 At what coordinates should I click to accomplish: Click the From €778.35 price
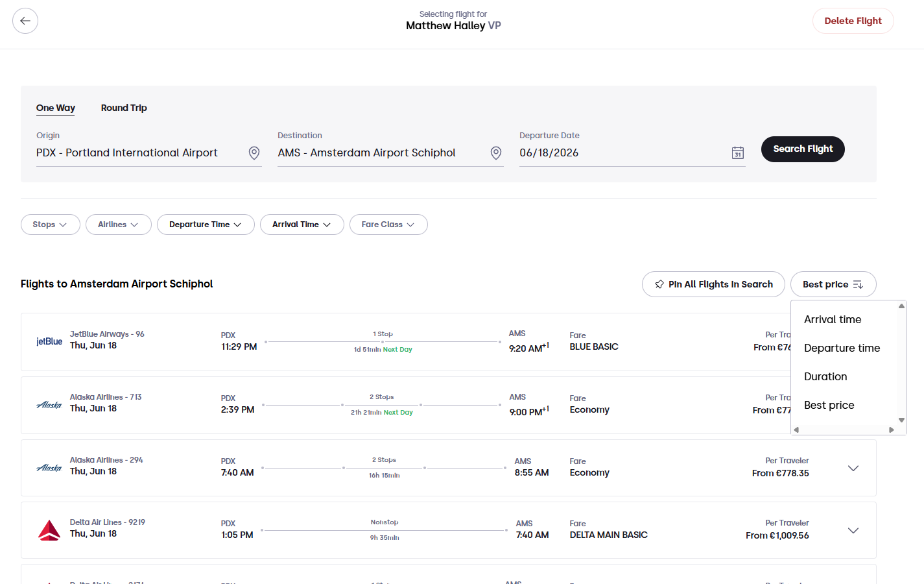(780, 473)
